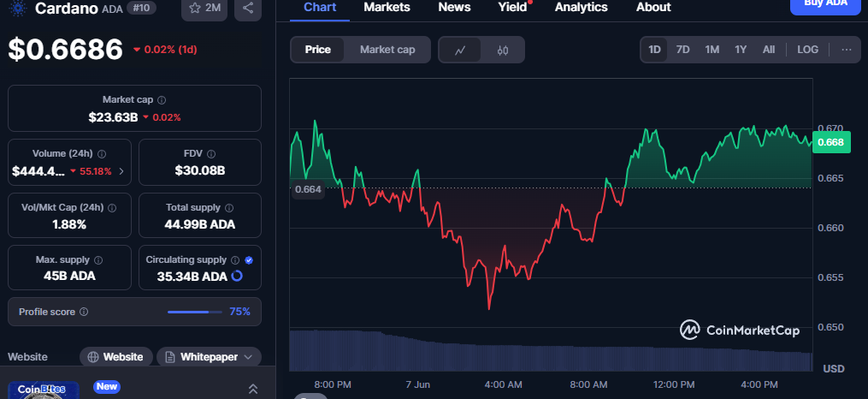Expand Volume (24h) details arrow
This screenshot has width=868, height=399.
[121, 171]
